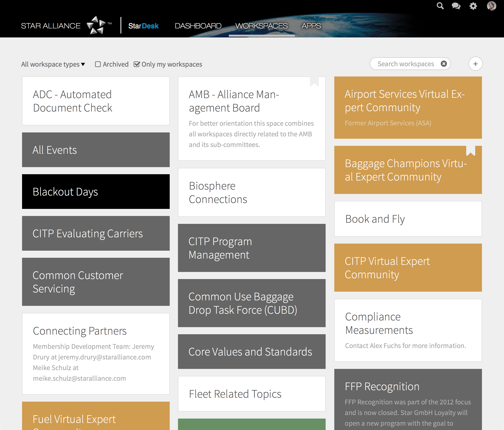
Task: Open the Book and Fly workspace
Action: tap(408, 219)
